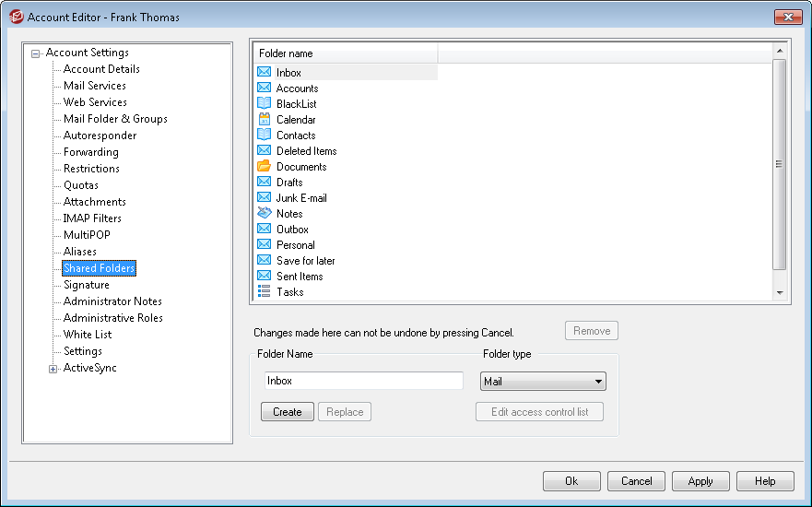
Task: Click the Documents folder icon
Action: (264, 167)
